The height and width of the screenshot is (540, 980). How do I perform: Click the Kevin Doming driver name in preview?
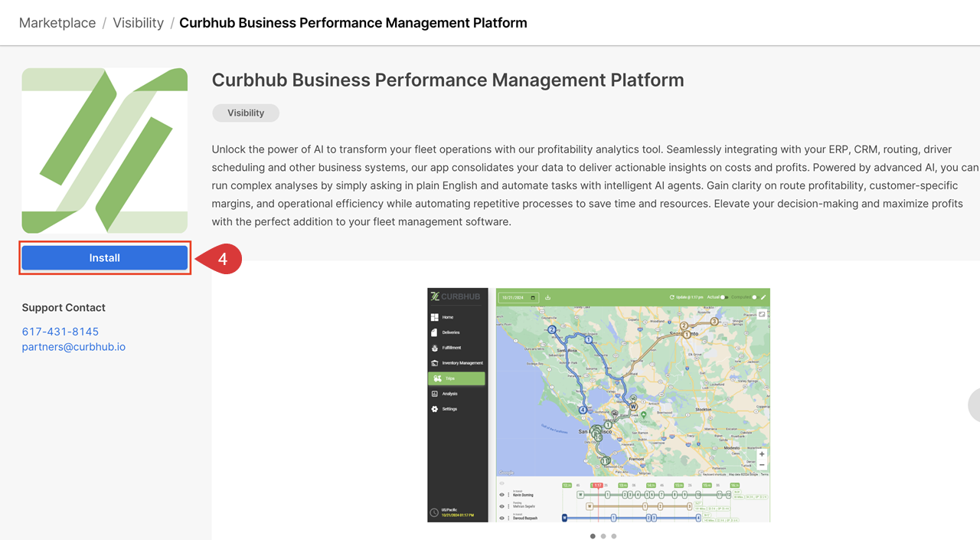(x=523, y=495)
